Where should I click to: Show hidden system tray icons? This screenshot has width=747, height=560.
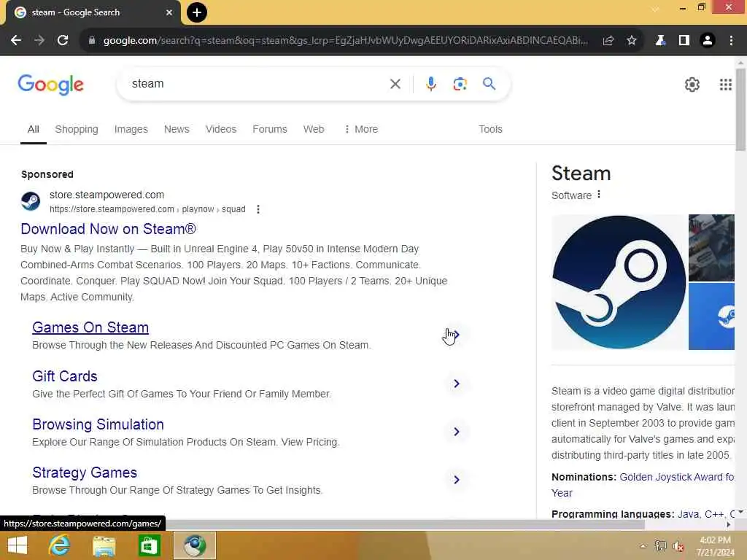(643, 546)
